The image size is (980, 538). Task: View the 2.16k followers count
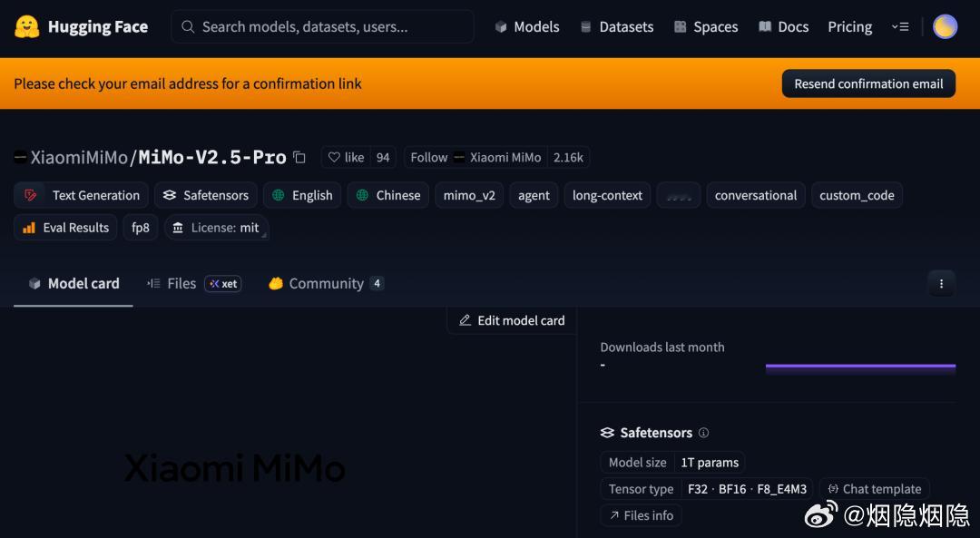pyautogui.click(x=568, y=158)
